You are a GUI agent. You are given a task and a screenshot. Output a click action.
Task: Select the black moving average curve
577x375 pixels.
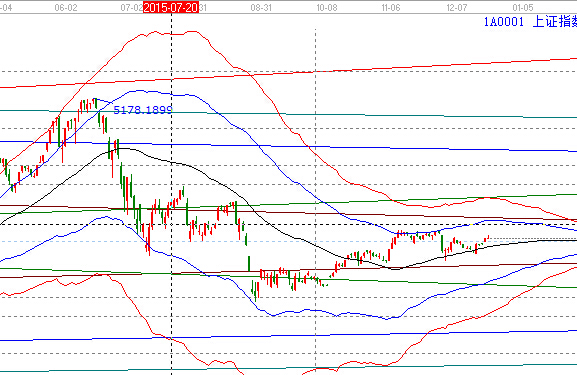tap(258, 213)
